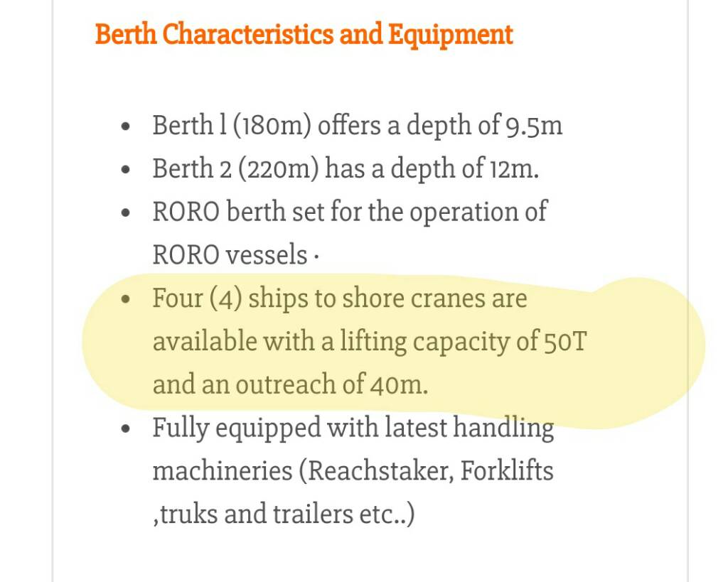Click the bullet beside RORO berth line

click(x=126, y=214)
